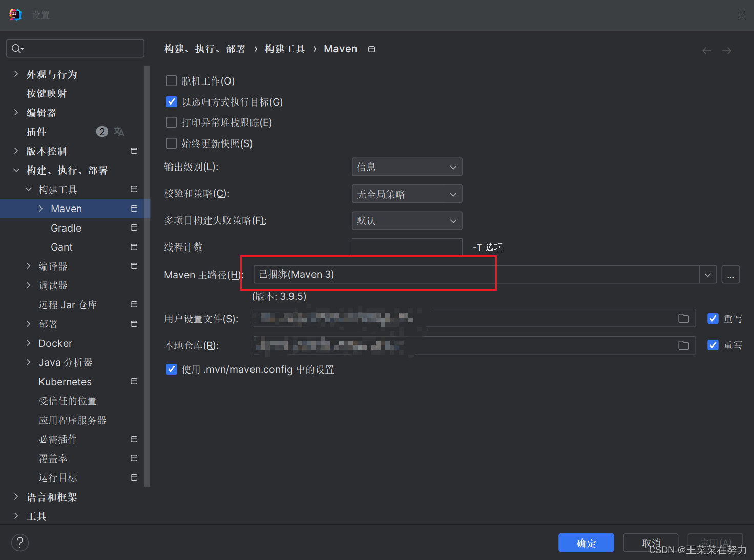
Task: Click the IntelliJ IDEA logo in title bar
Action: coord(15,15)
